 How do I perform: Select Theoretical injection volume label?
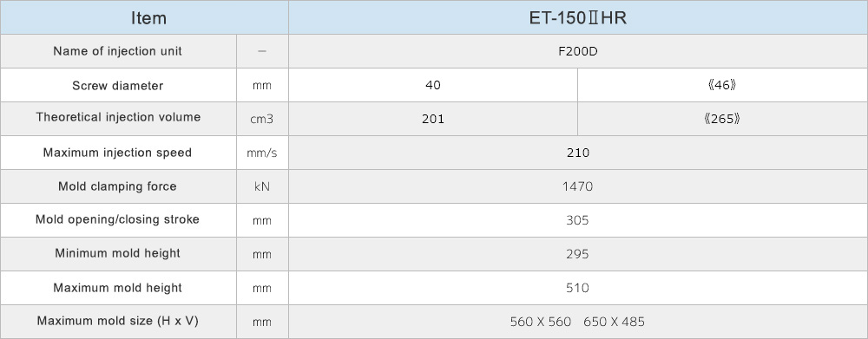[x=118, y=117]
